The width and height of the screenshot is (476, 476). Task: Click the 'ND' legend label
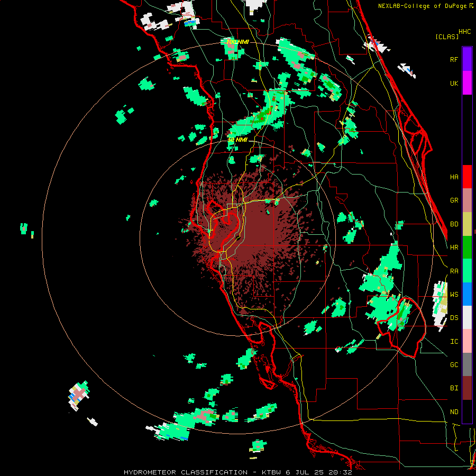point(454,412)
